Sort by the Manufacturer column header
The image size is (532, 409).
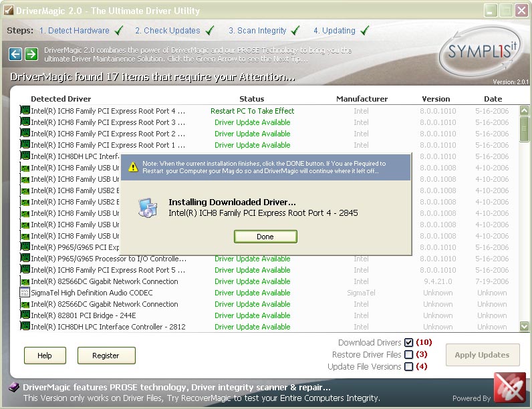pyautogui.click(x=362, y=99)
